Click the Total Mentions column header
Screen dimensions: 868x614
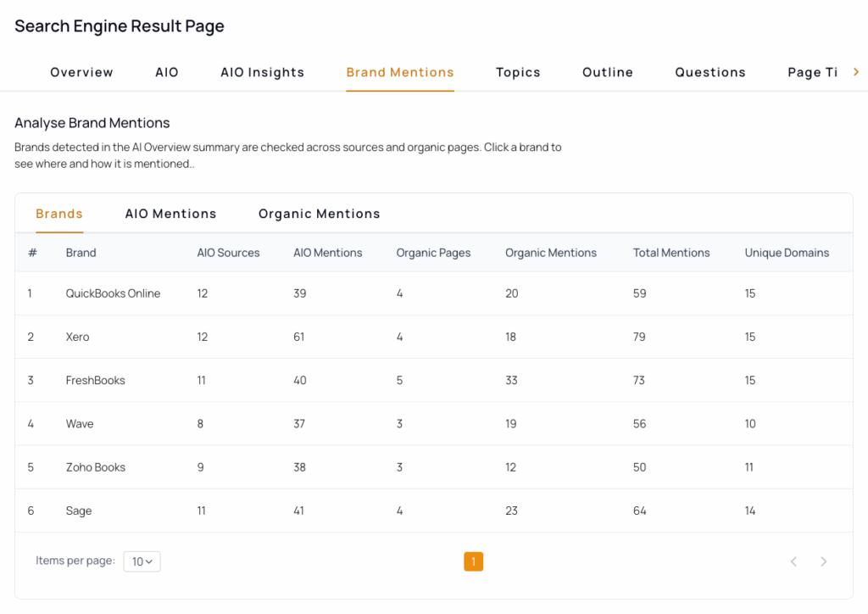pos(671,253)
